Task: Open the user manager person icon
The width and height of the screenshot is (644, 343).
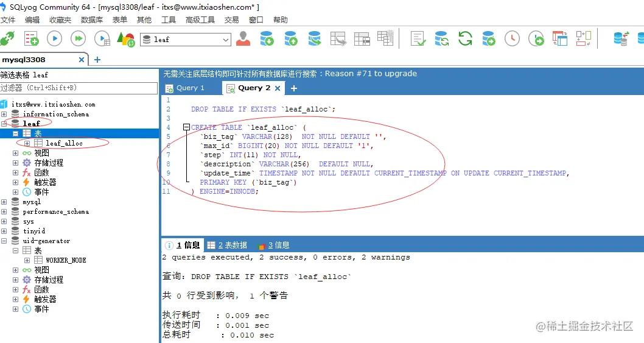Action: (243, 39)
